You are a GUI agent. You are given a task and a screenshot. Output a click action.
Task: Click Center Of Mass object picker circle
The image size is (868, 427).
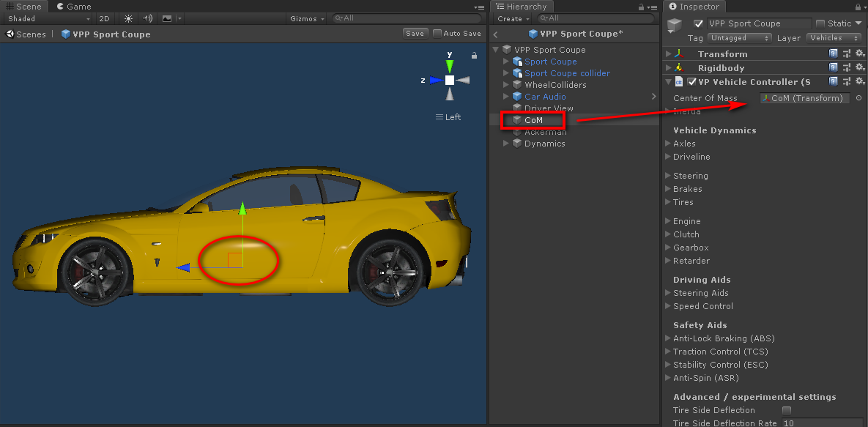tap(859, 98)
